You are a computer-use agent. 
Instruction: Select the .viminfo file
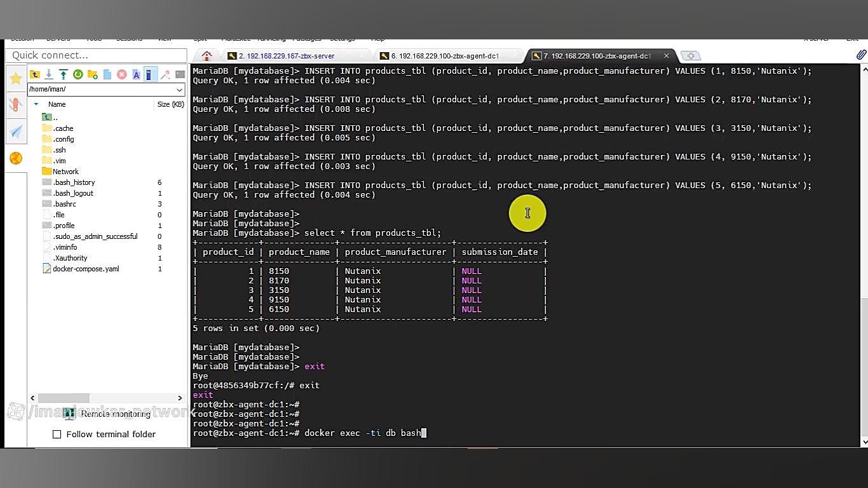60,247
